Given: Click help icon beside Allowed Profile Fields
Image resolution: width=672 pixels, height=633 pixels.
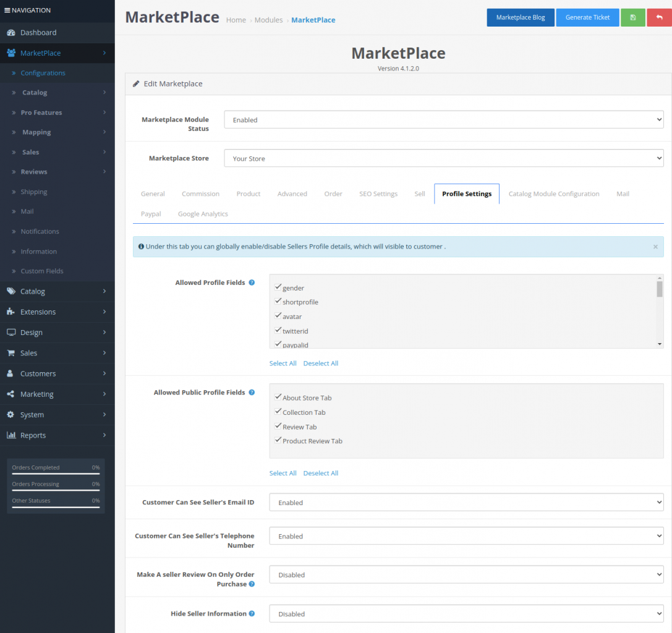Looking at the screenshot, I should [252, 283].
